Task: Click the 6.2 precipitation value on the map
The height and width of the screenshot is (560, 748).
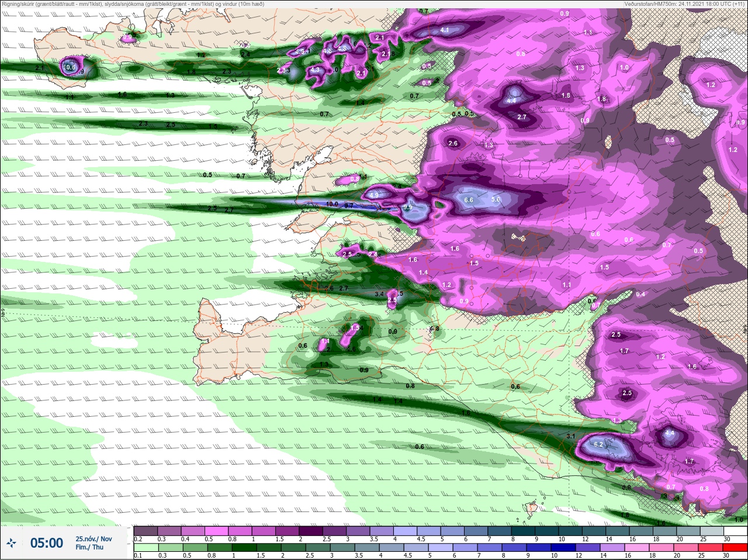Action: coord(598,444)
